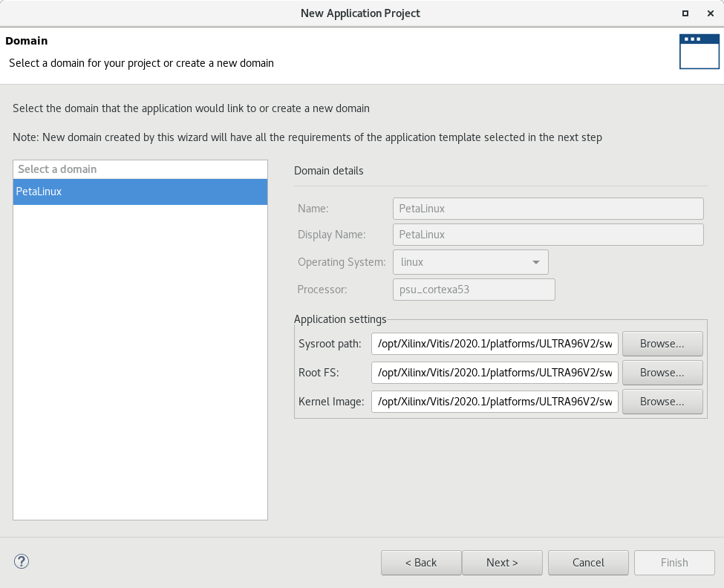This screenshot has height=588, width=724.
Task: Cancel the project wizard
Action: [588, 563]
